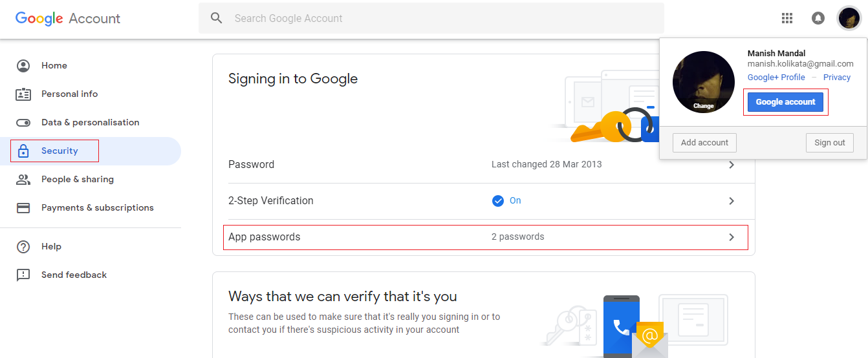Click the blue Google account button
Image resolution: width=868 pixels, height=358 pixels.
(x=785, y=102)
